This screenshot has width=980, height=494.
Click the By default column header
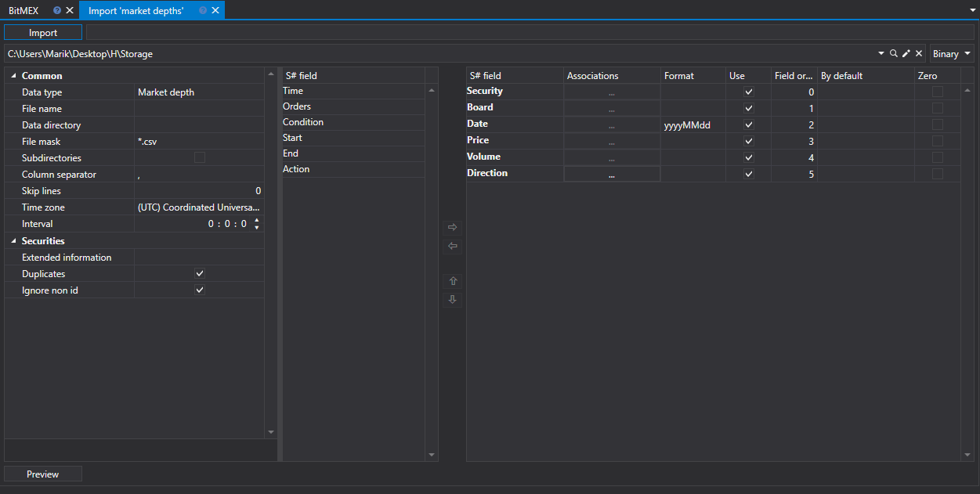pos(866,76)
